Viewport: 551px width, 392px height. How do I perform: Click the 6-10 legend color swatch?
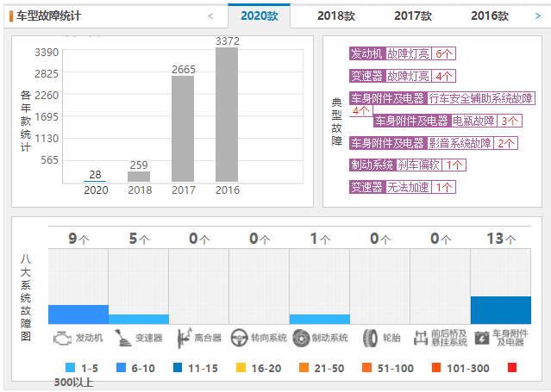coord(121,367)
